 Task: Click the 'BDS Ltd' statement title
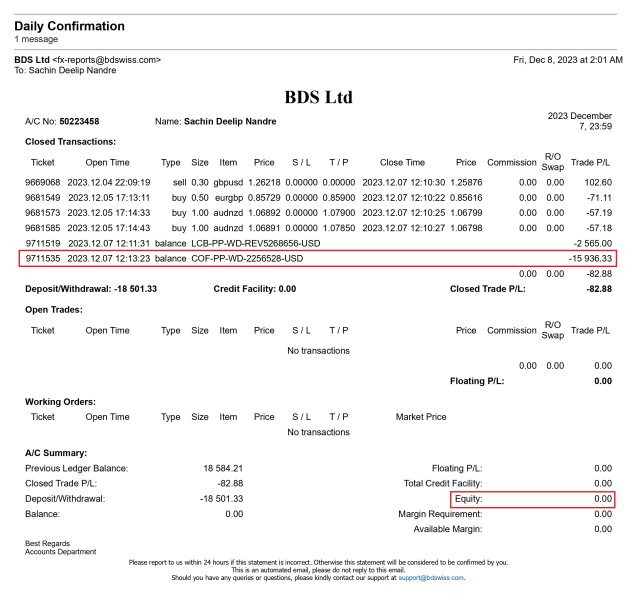tap(319, 97)
